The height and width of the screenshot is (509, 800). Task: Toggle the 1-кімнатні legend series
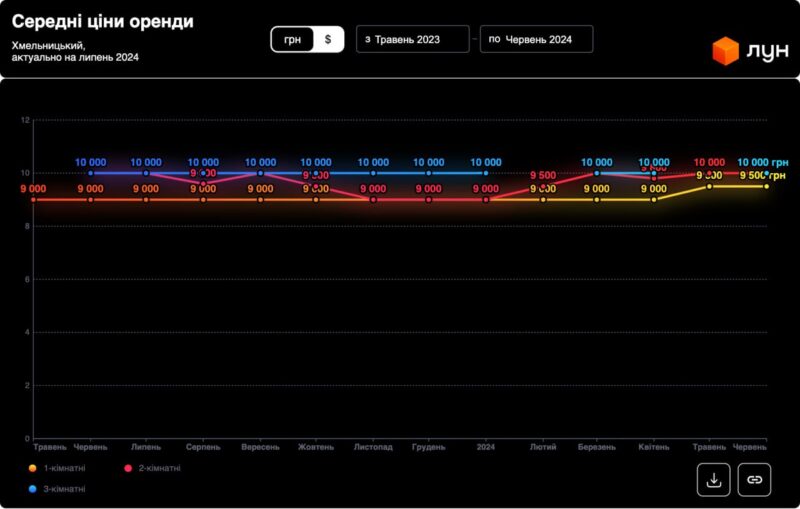[57, 468]
